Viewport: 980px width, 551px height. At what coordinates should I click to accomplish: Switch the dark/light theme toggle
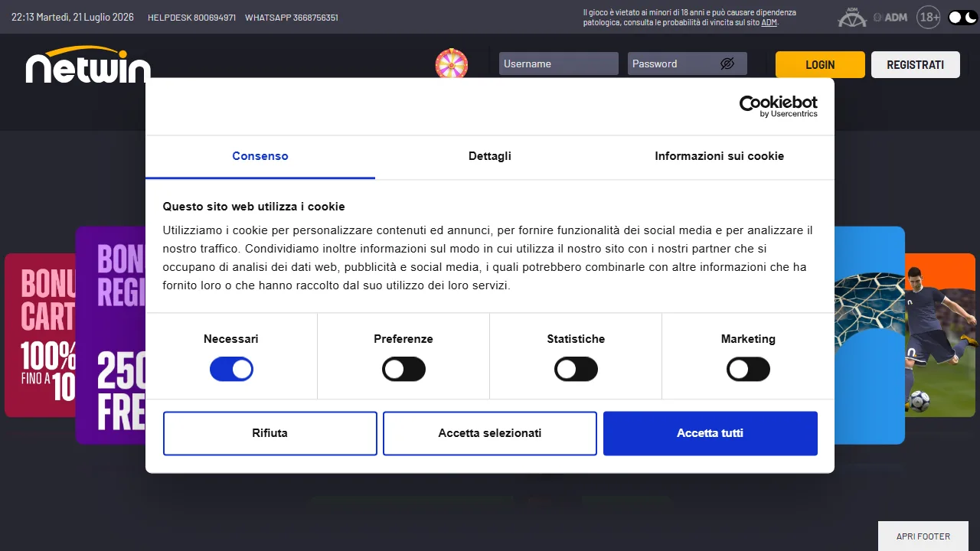point(962,17)
